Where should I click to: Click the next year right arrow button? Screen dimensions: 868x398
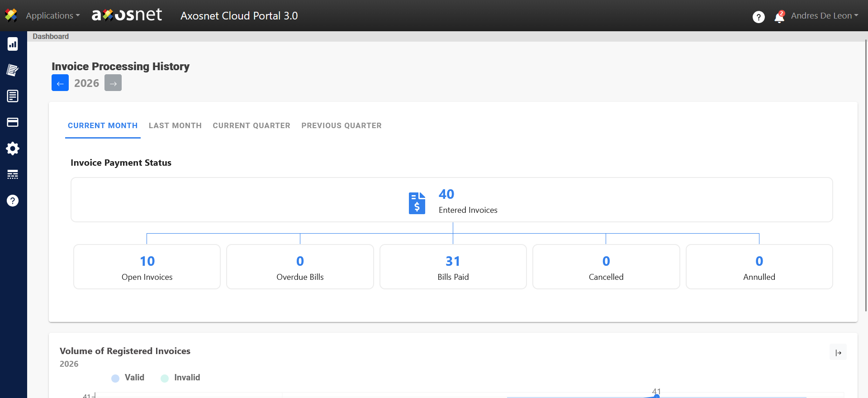[113, 83]
